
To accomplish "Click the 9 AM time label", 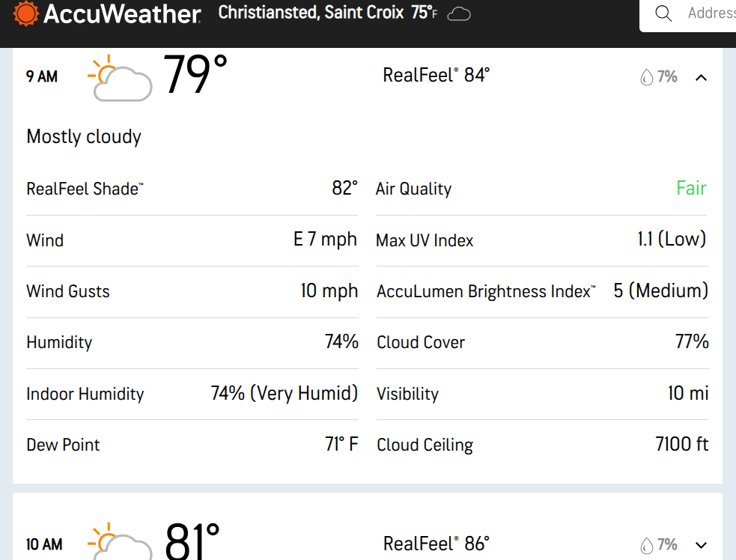I will 42,76.
